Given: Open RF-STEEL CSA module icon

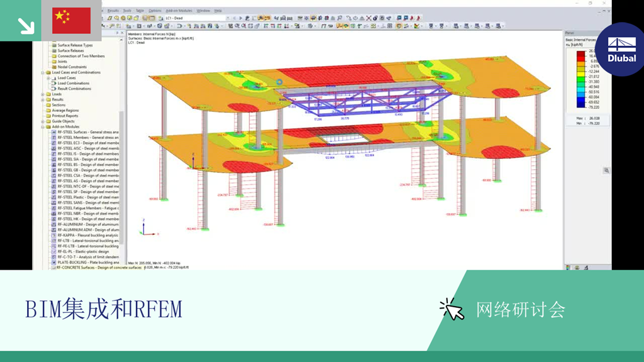Looking at the screenshot, I should point(54,175).
